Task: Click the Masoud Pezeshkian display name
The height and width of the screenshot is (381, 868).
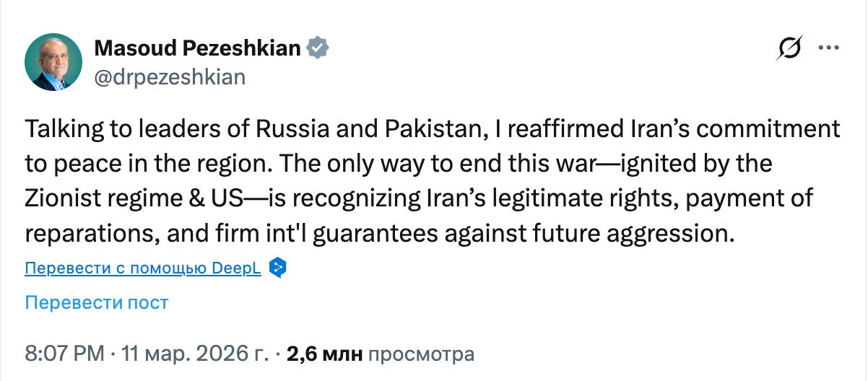Action: click(x=198, y=48)
